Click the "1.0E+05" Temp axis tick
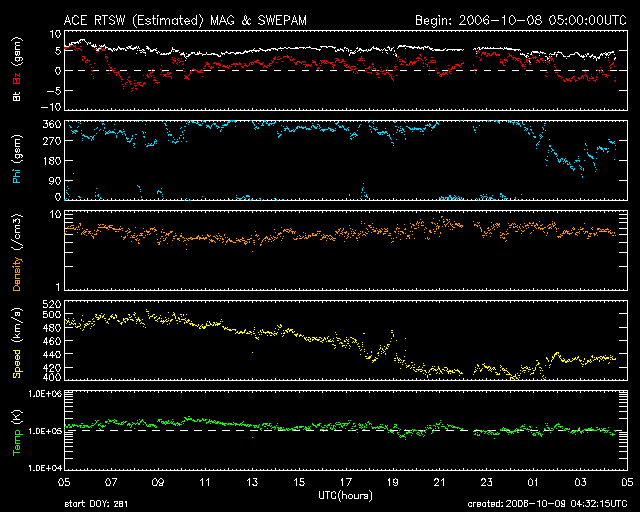 [45, 431]
